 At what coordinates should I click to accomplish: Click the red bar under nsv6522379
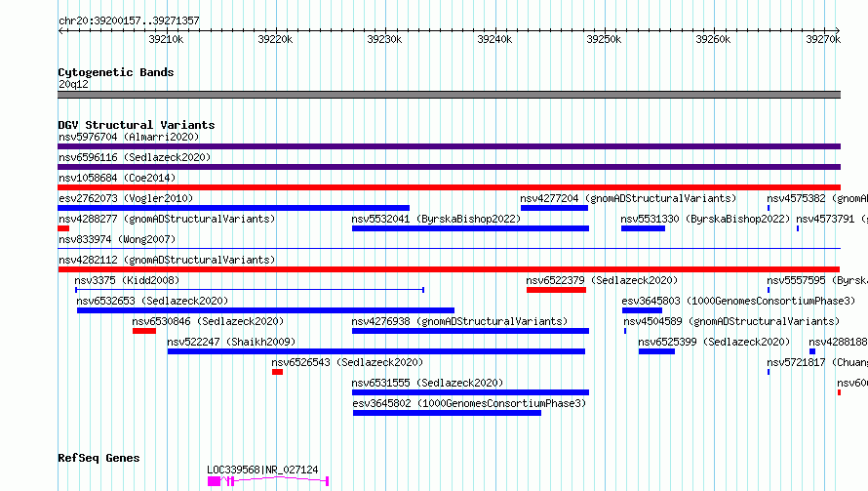click(556, 290)
